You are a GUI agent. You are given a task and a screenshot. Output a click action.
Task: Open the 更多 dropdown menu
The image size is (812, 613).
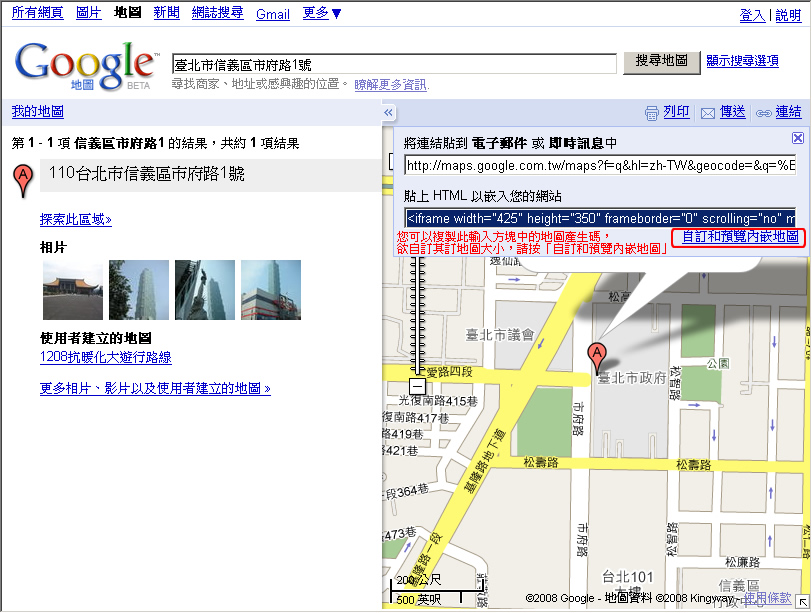click(322, 13)
